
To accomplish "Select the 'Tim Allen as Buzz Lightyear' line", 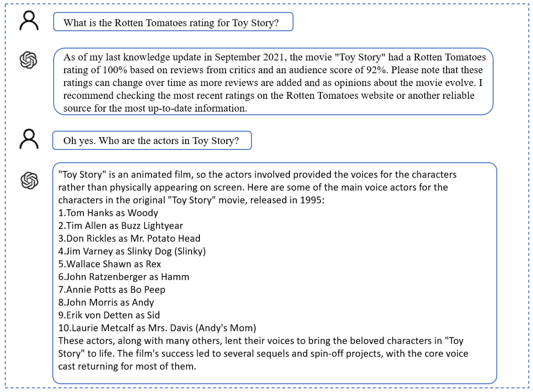I will pyautogui.click(x=121, y=226).
